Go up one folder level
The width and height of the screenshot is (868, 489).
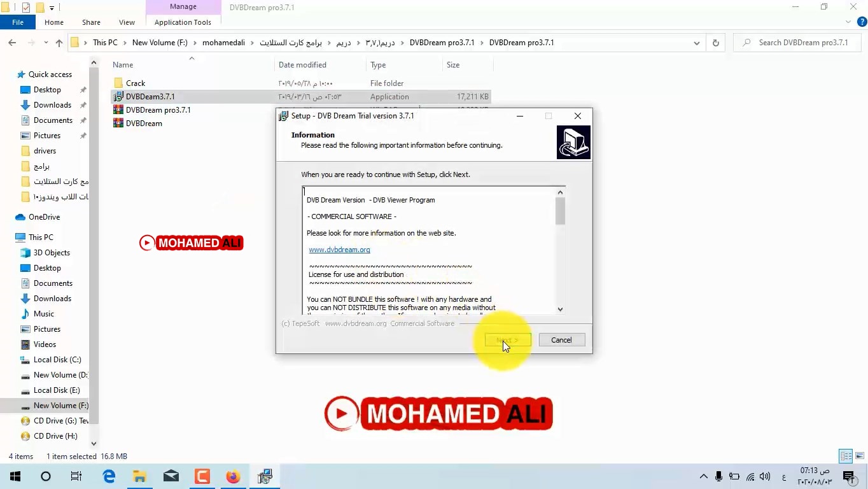(59, 43)
